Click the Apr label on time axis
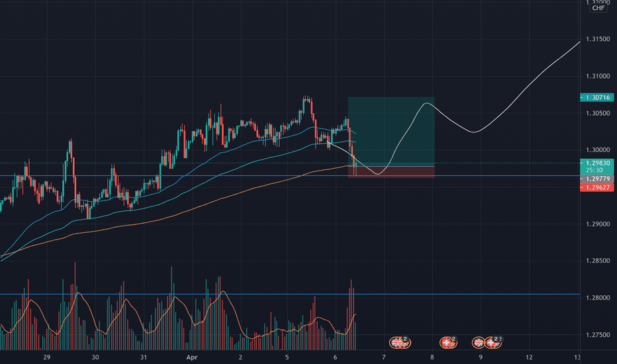 [191, 357]
